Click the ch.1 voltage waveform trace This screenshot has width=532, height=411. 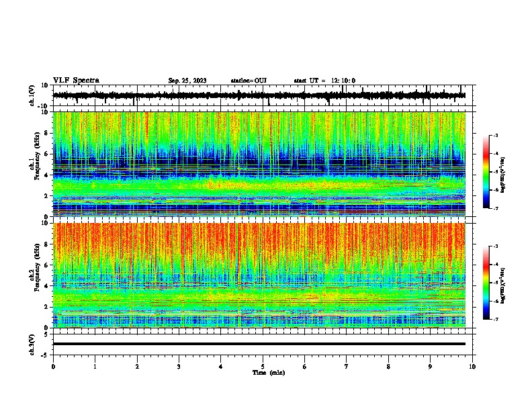pyautogui.click(x=259, y=95)
